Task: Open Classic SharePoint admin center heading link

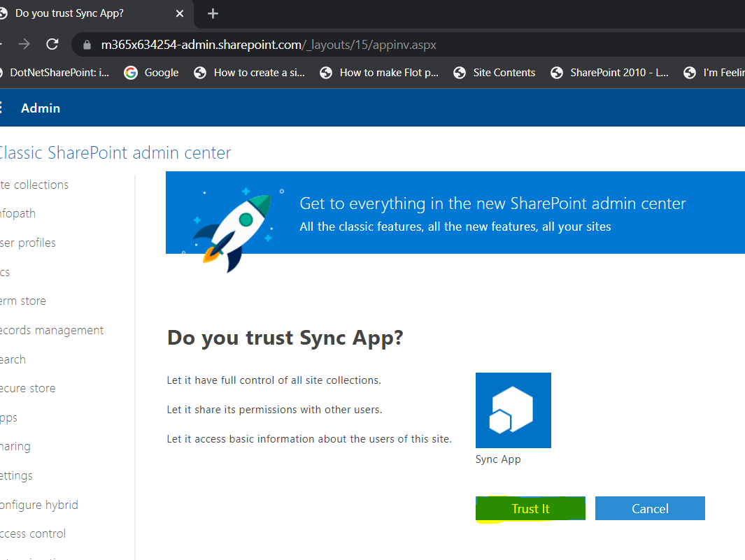Action: [115, 153]
